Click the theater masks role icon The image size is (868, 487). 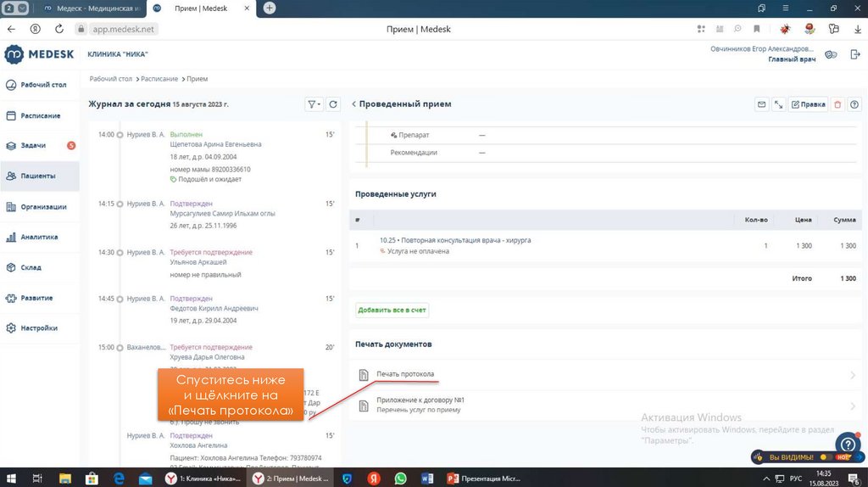(831, 54)
